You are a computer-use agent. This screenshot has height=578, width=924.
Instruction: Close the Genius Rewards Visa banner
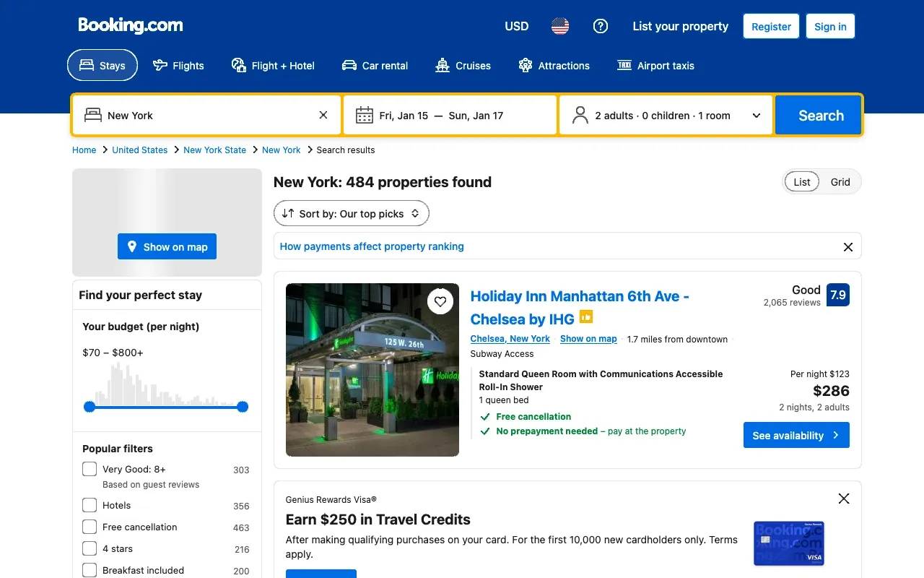point(843,499)
